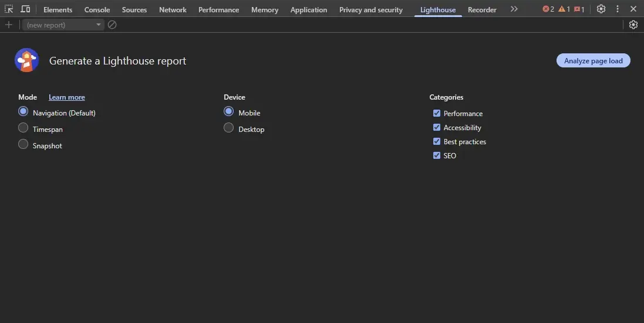The width and height of the screenshot is (644, 323).
Task: Switch to the Network tab
Action: [173, 10]
